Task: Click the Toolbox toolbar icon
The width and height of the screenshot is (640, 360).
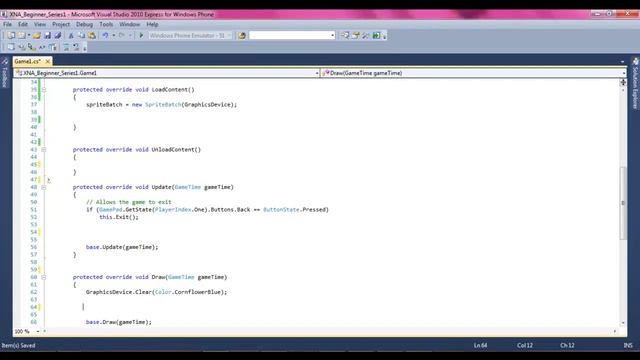Action: pyautogui.click(x=366, y=36)
